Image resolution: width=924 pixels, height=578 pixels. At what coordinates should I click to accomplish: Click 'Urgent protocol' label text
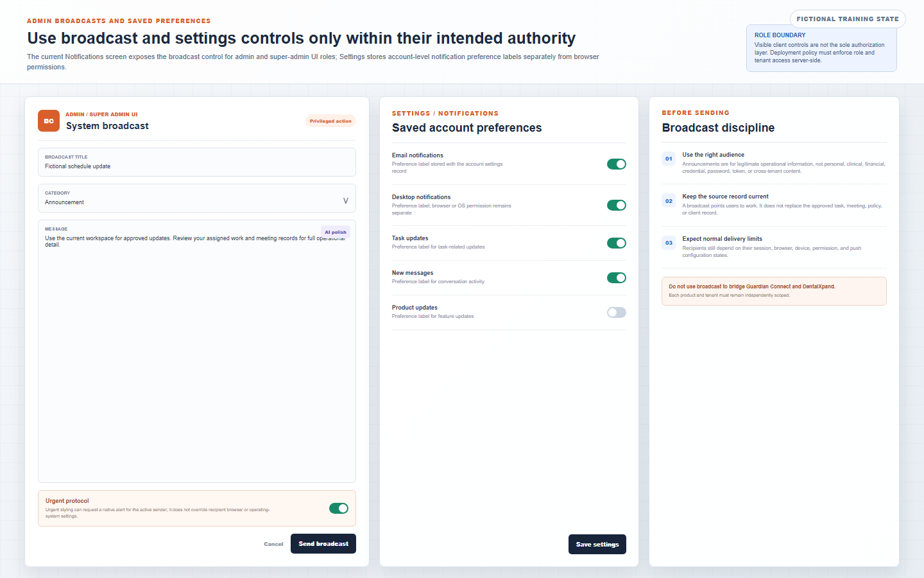[x=67, y=501]
